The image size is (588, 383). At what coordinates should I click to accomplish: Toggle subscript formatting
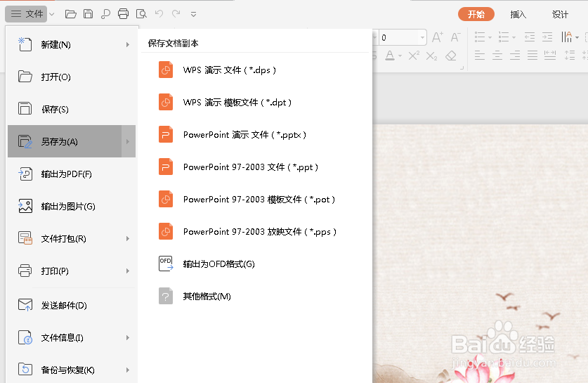[x=431, y=56]
